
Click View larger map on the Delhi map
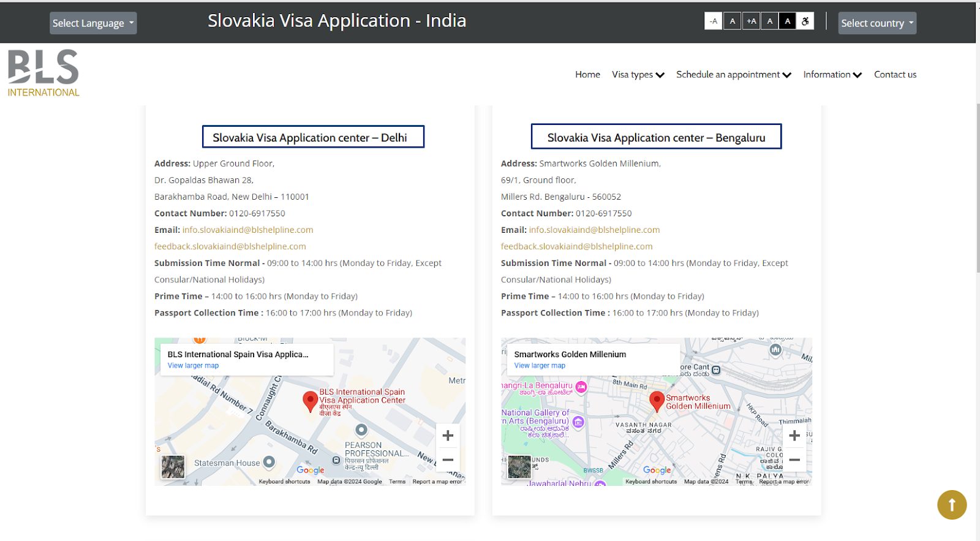tap(193, 366)
